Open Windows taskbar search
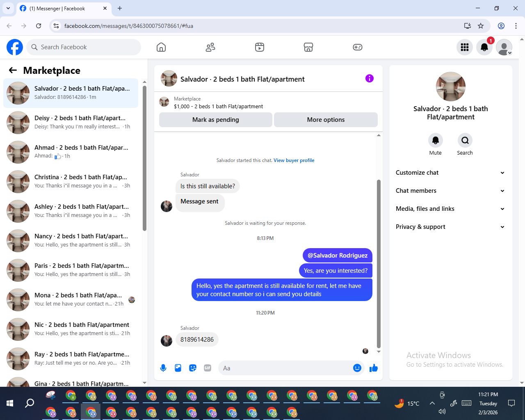The width and height of the screenshot is (525, 420). coord(30,404)
